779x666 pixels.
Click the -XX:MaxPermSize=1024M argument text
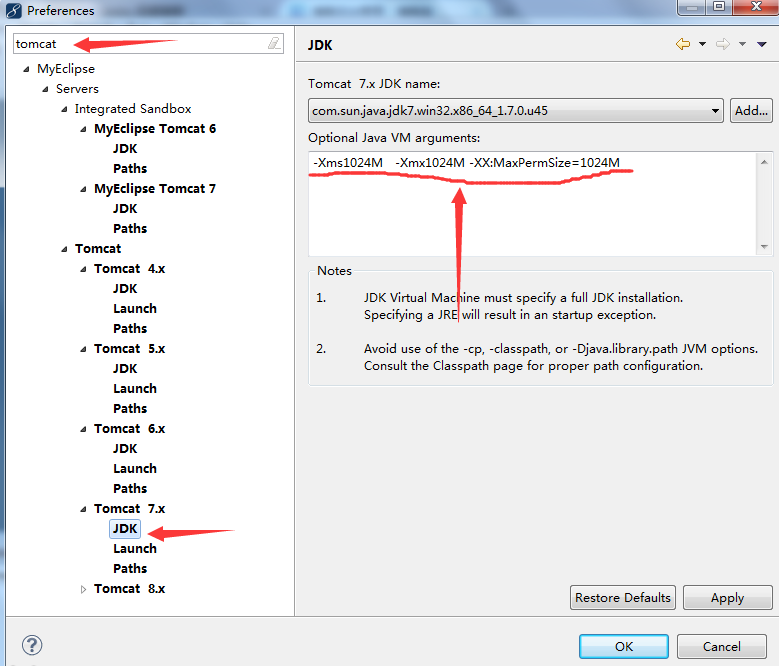545,162
